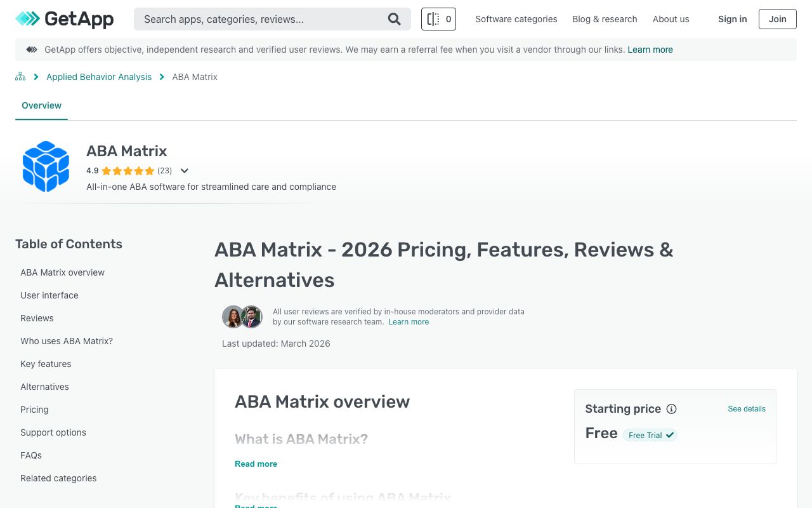This screenshot has height=508, width=812.
Task: Click See details for starting price
Action: tap(747, 409)
